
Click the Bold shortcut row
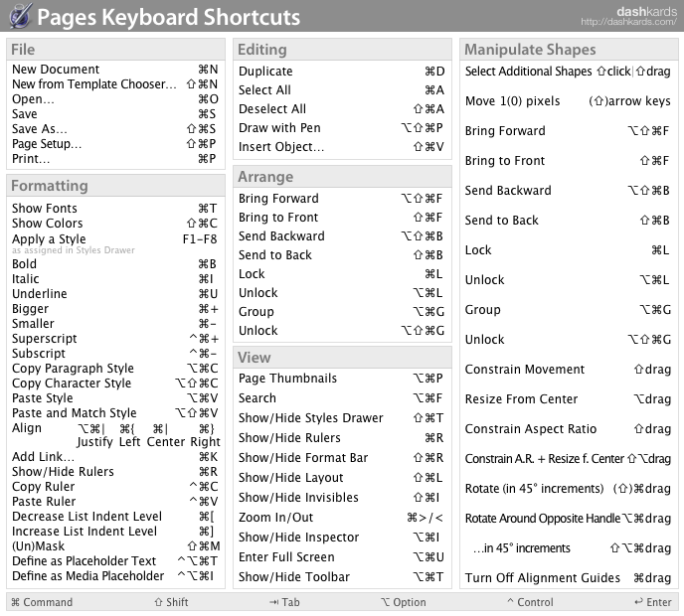pos(115,264)
